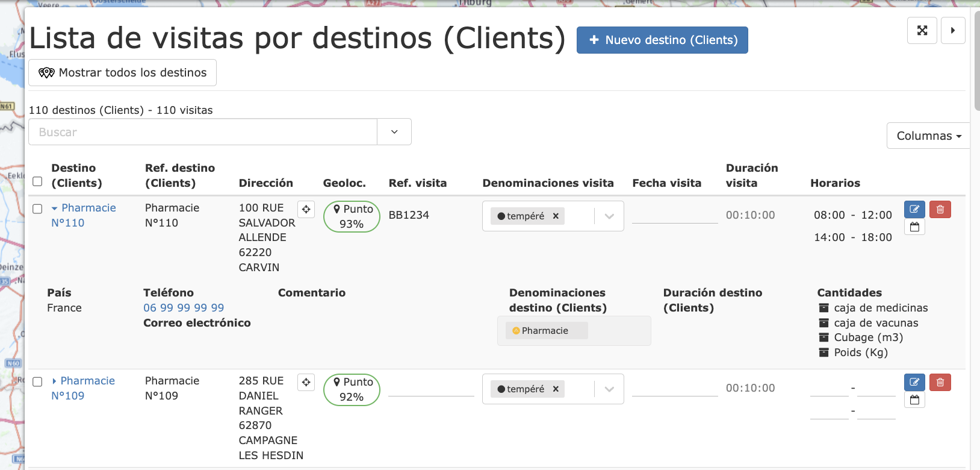Edit the Pharmacie N°110 visit

914,209
